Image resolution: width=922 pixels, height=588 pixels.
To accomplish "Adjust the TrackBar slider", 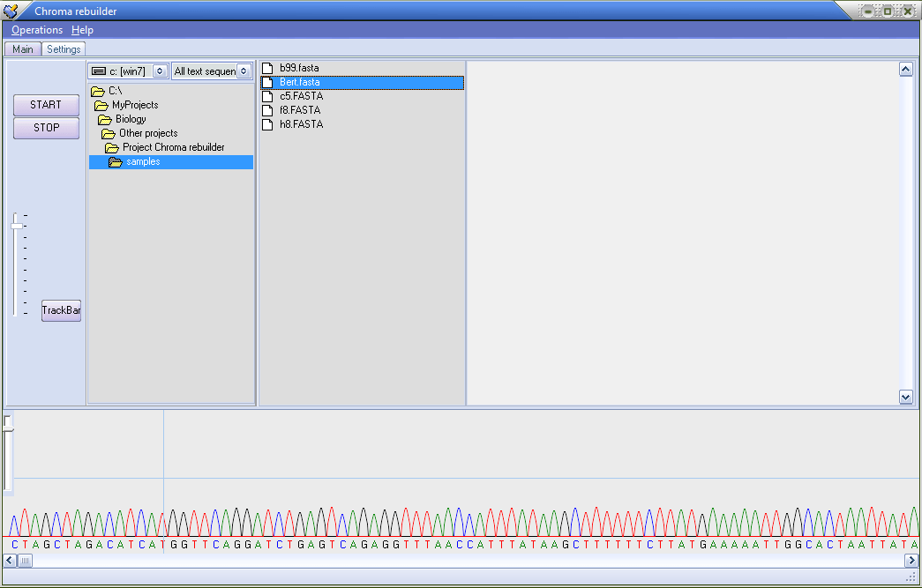I will click(x=18, y=225).
